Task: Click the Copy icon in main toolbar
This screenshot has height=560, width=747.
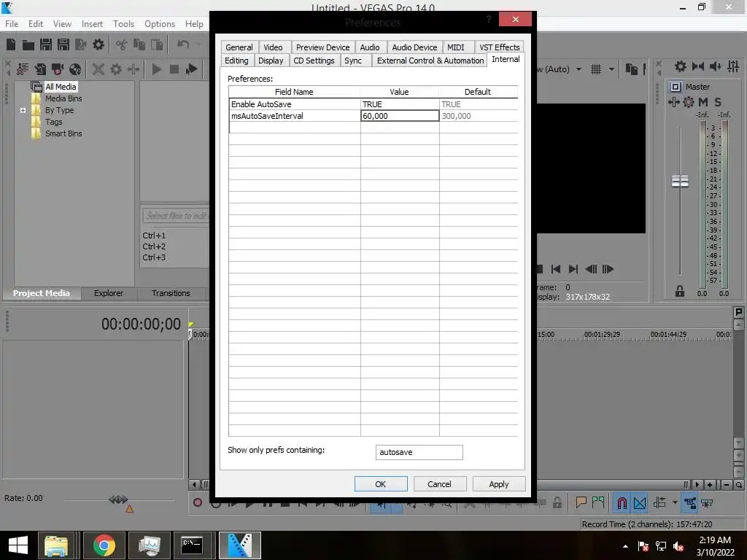Action: [139, 44]
